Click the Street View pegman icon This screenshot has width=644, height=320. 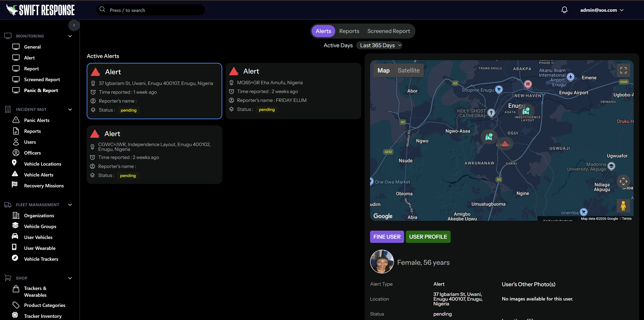click(x=623, y=206)
